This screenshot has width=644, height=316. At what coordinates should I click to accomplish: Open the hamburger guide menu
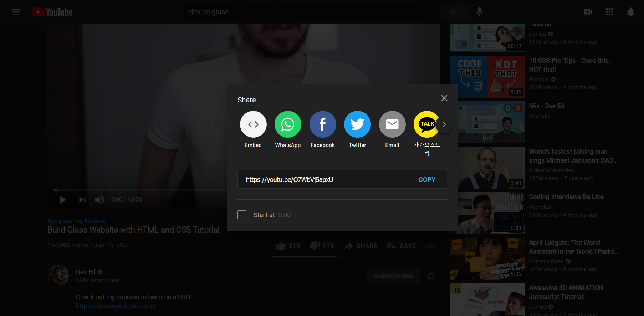(16, 12)
